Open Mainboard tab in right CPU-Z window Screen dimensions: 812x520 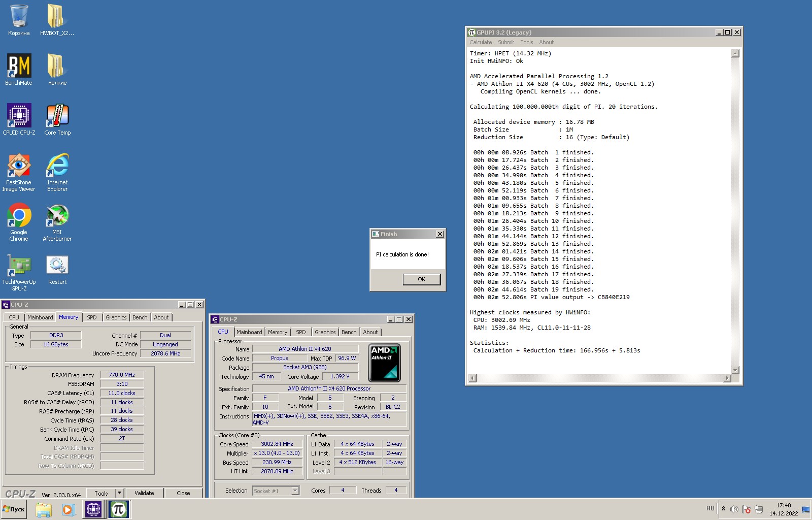[249, 332]
